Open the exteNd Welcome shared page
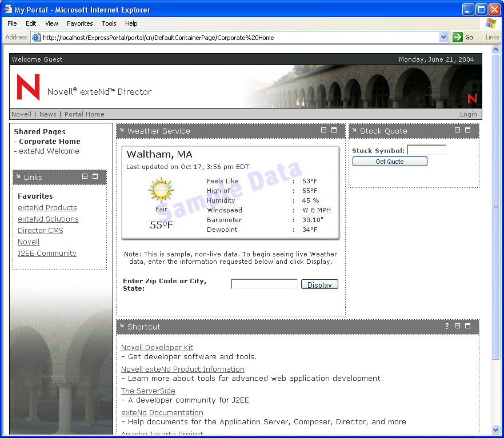Screen dimensions: 504x438 pos(49,151)
